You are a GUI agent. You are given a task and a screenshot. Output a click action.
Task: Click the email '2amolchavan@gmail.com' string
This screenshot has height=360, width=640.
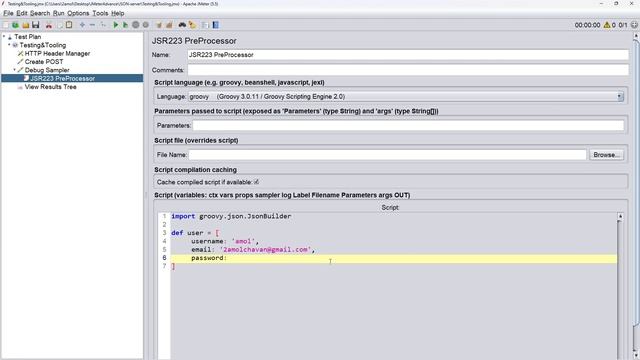(x=265, y=250)
